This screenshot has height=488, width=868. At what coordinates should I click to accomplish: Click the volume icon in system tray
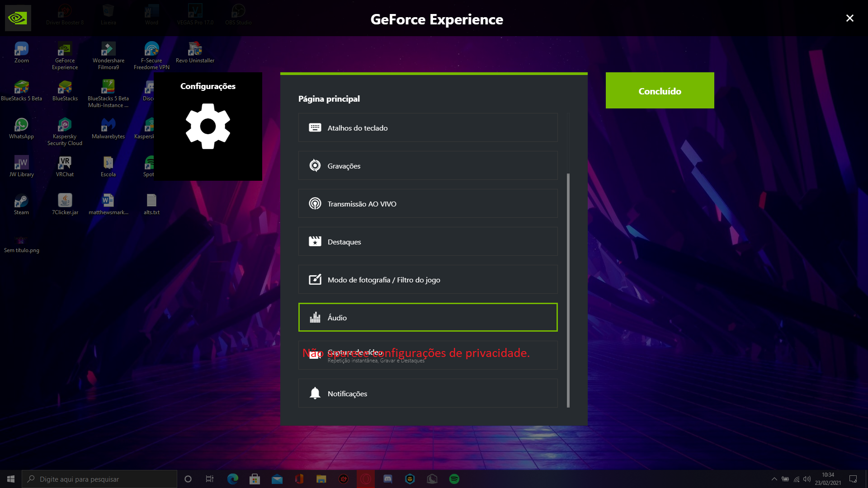point(807,479)
